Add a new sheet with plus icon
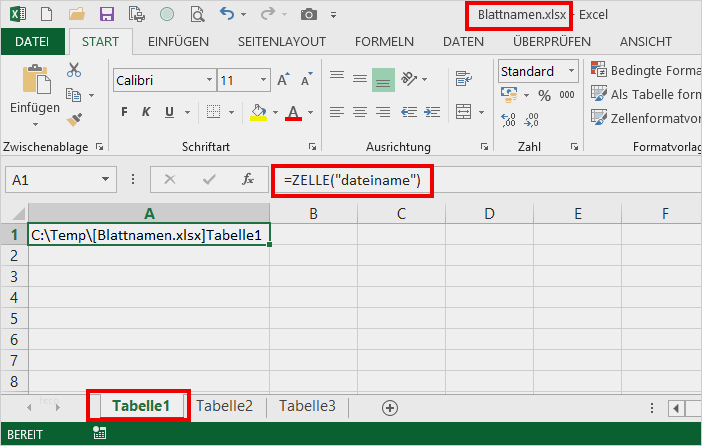Viewport: 702px width, 446px height. 390,407
